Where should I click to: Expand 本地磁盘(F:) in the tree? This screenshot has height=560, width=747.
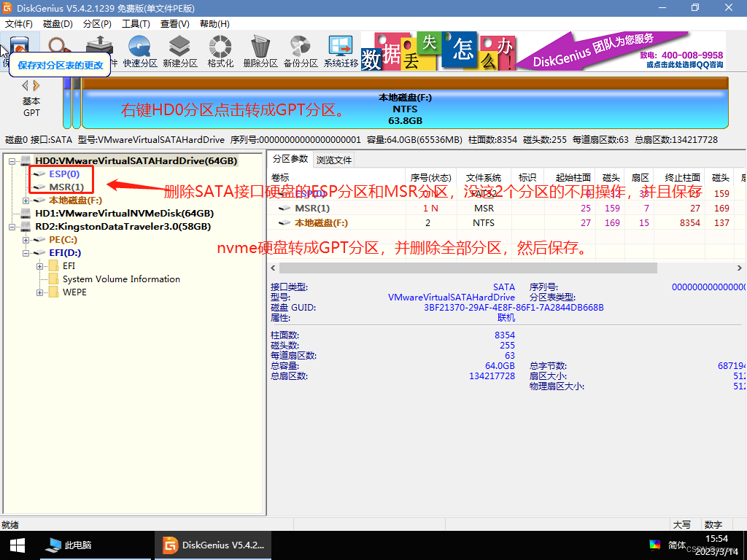tap(26, 201)
